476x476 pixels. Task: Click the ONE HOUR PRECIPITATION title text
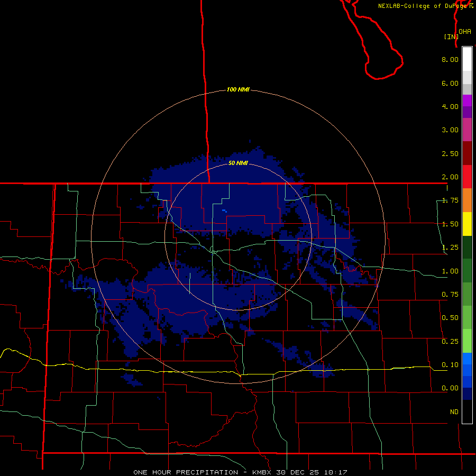(186, 472)
